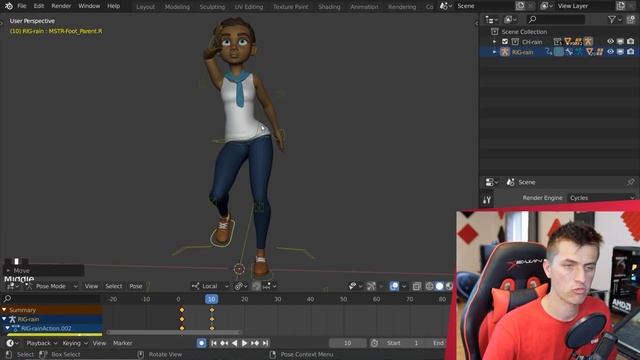This screenshot has height=360, width=640.
Task: Open the Render Engine Cycles dropdown
Action: 602,198
